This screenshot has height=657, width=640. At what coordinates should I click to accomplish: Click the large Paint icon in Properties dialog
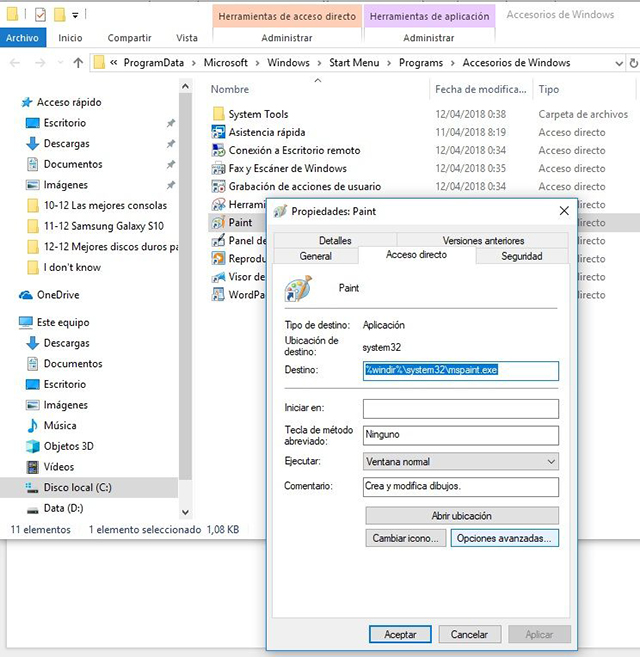point(298,288)
